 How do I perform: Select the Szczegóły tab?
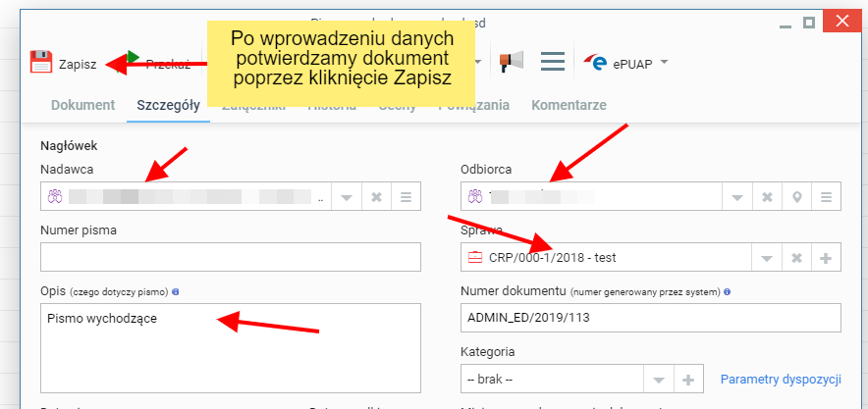click(x=168, y=105)
